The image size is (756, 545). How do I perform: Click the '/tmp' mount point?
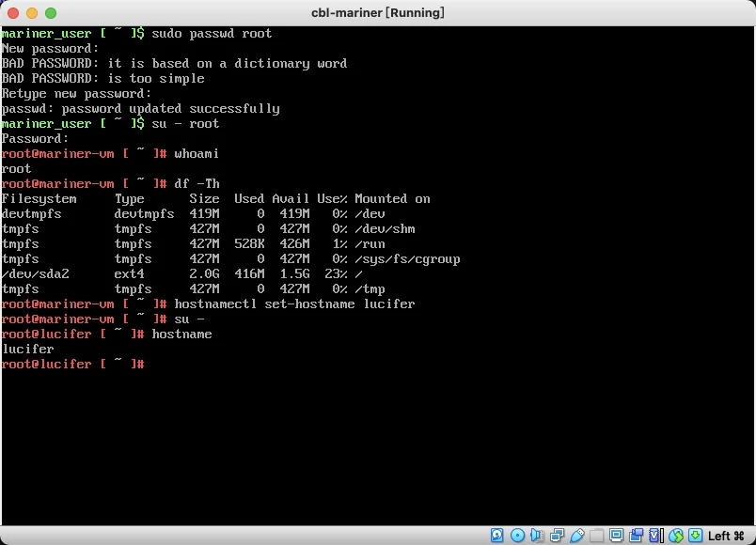coord(370,289)
